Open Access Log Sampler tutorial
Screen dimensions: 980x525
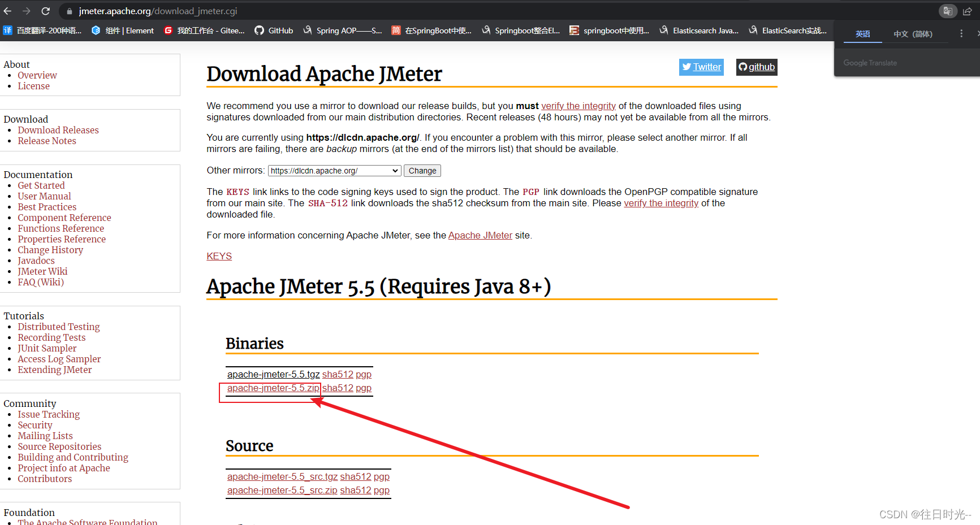coord(59,359)
